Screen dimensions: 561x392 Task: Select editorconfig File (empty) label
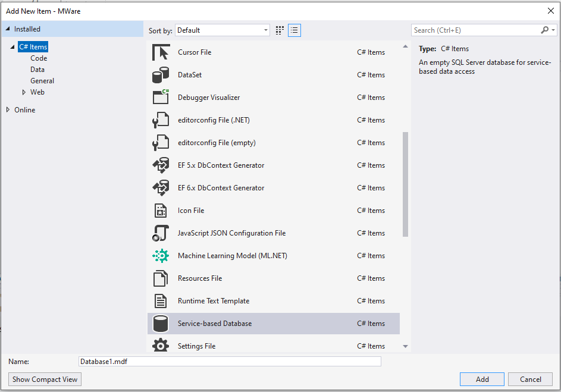217,143
